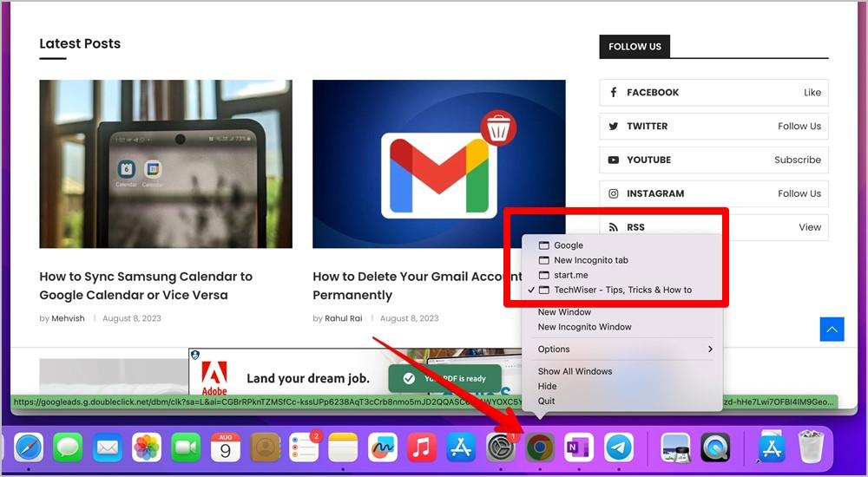The image size is (868, 477).
Task: Open Samsung phone calendar thumbnail
Action: (166, 164)
